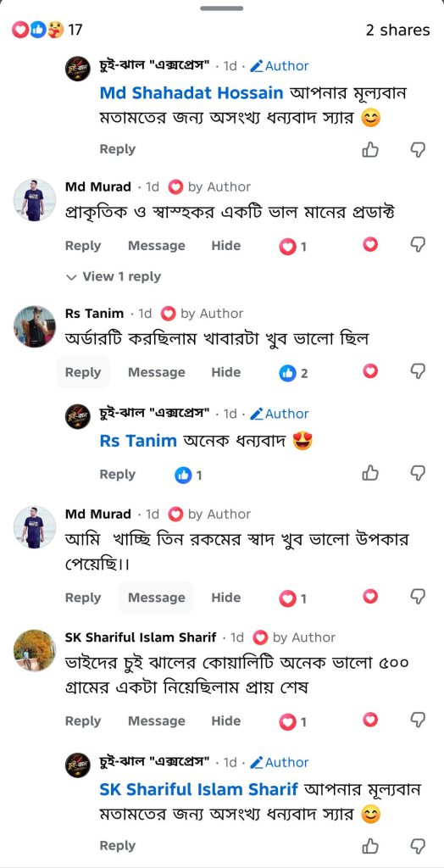
Task: Like the author's last reply to SK Shariful
Action: (370, 846)
